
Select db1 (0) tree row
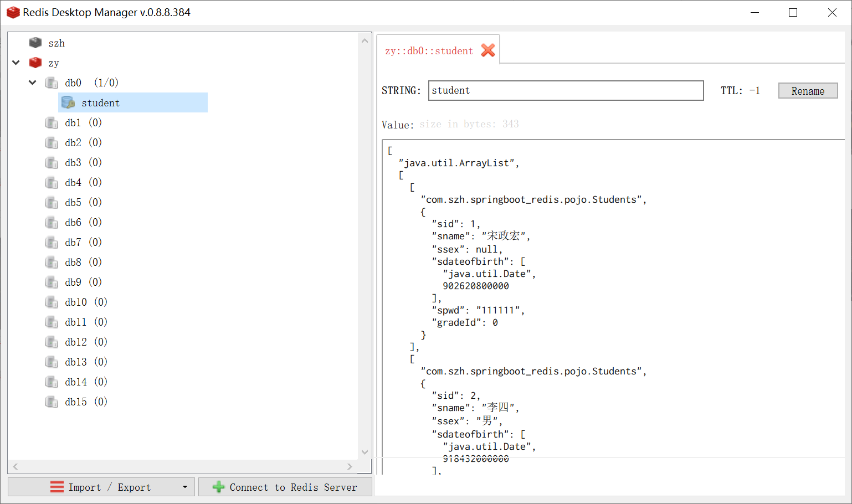click(83, 122)
